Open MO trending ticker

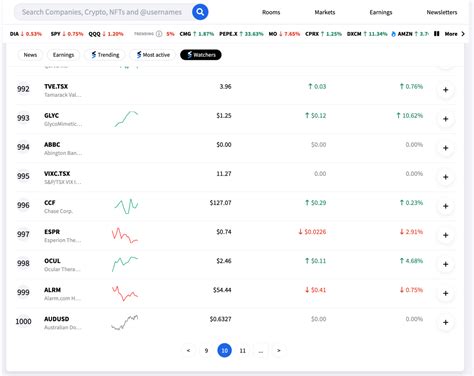click(284, 34)
